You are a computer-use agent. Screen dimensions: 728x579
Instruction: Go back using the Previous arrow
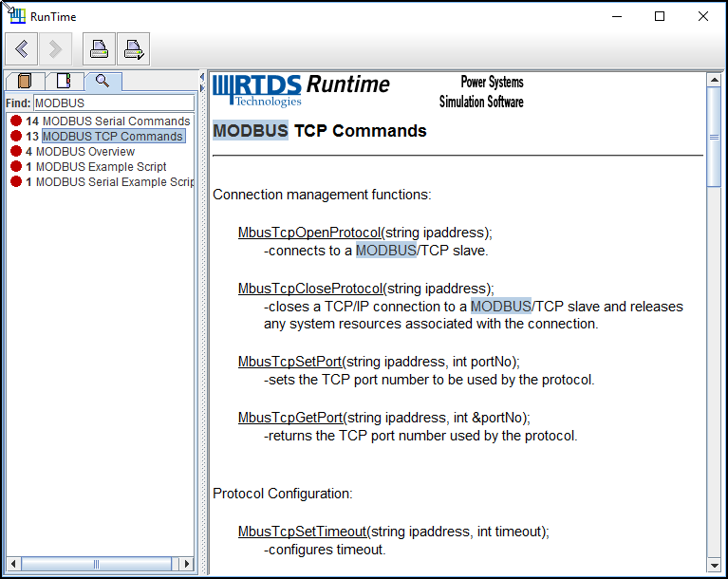tap(22, 48)
